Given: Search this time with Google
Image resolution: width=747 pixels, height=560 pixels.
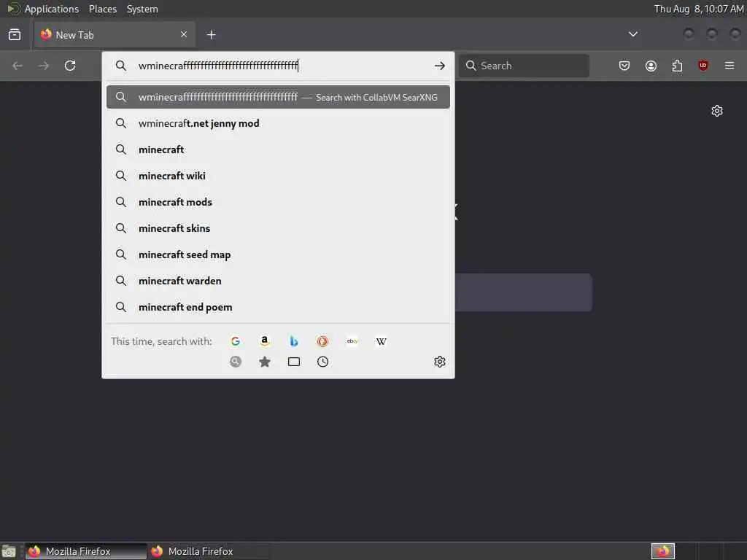Looking at the screenshot, I should pos(236,341).
